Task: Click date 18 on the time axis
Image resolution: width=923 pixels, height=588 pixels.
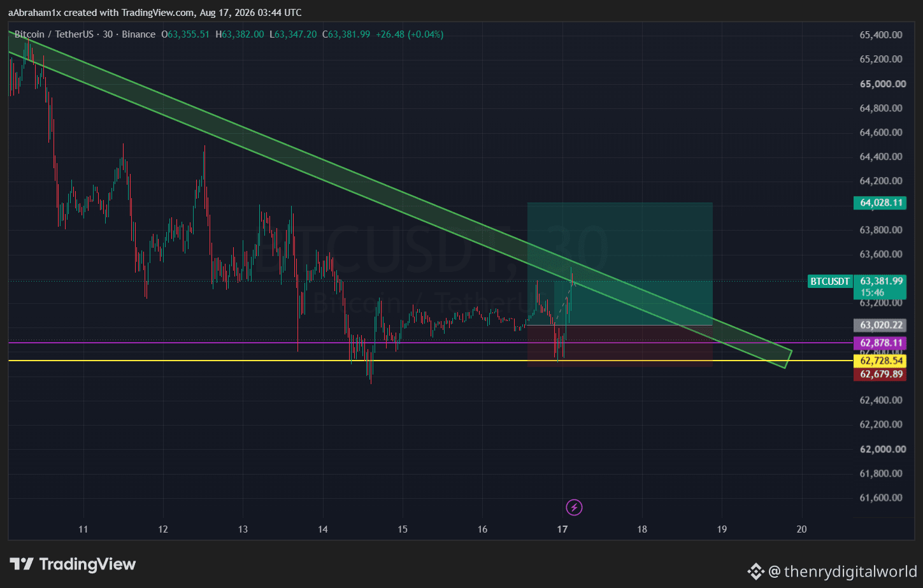Action: click(642, 529)
